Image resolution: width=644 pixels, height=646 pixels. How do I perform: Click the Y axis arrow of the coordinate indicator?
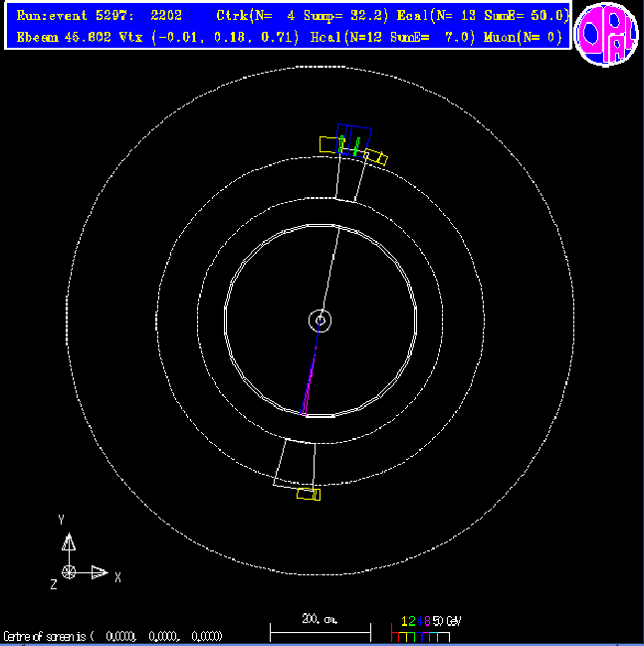click(69, 542)
